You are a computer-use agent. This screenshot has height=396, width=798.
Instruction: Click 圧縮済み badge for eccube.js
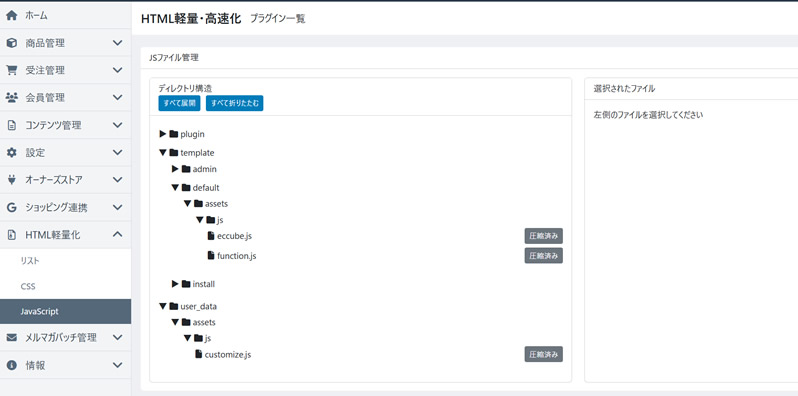(x=544, y=236)
